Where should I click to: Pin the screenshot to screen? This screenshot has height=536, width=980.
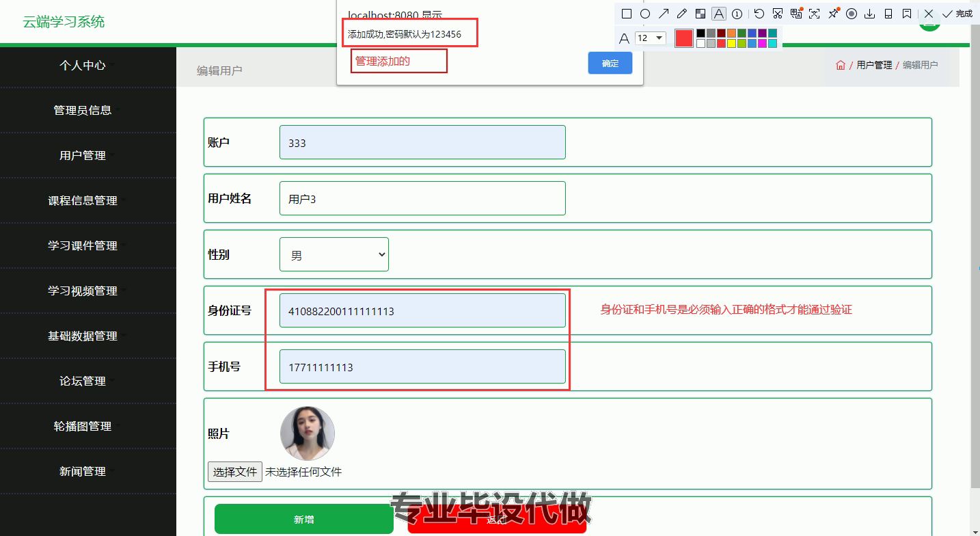point(833,14)
